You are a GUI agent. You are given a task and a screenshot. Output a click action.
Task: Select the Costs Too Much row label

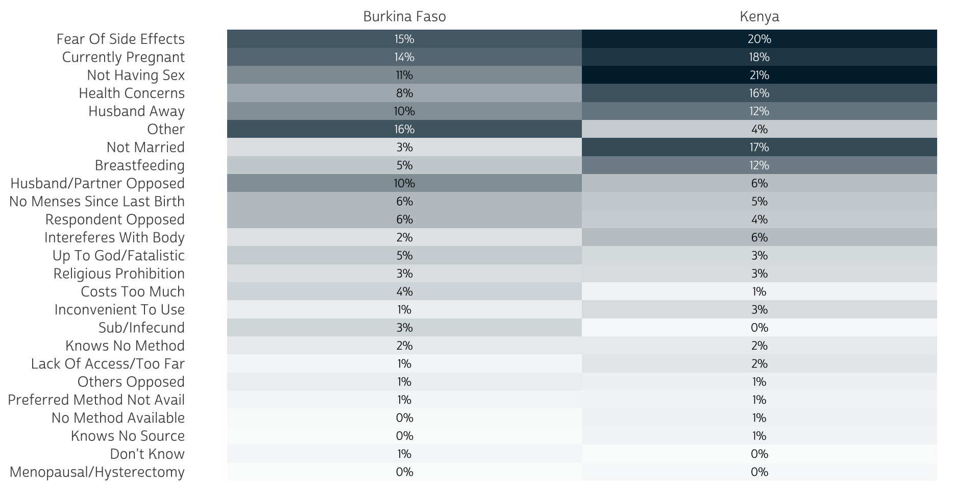click(133, 291)
